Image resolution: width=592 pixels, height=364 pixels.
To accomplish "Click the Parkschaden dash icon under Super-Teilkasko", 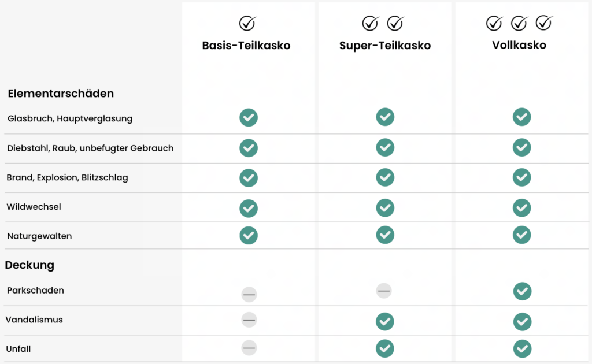I will (384, 291).
